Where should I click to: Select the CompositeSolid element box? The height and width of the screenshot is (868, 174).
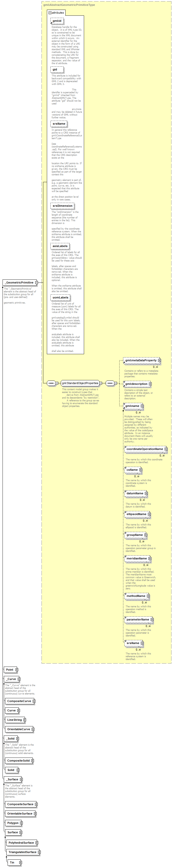point(18,761)
